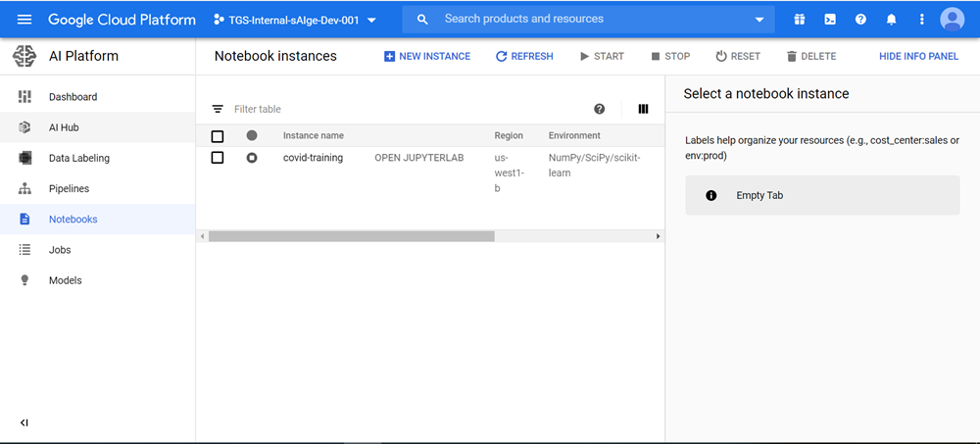Click the us-west1-b region cell

(x=509, y=173)
